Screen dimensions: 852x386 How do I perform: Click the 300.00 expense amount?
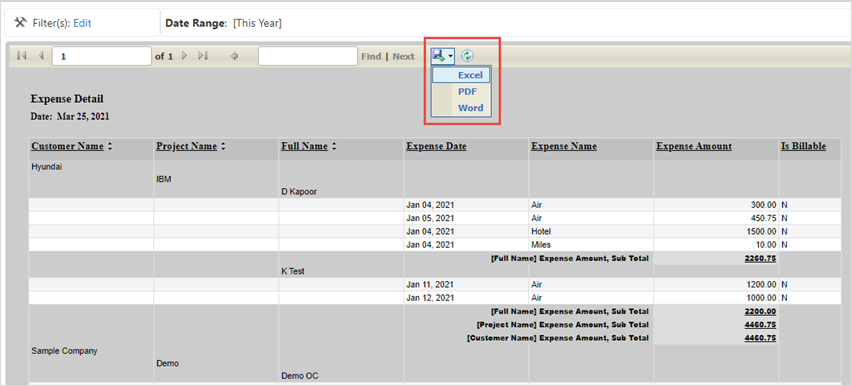tap(763, 205)
